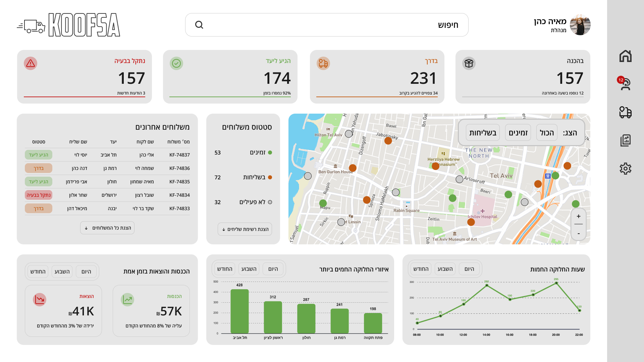Select היום in hottest areas chart
This screenshot has width=644, height=362.
click(273, 269)
